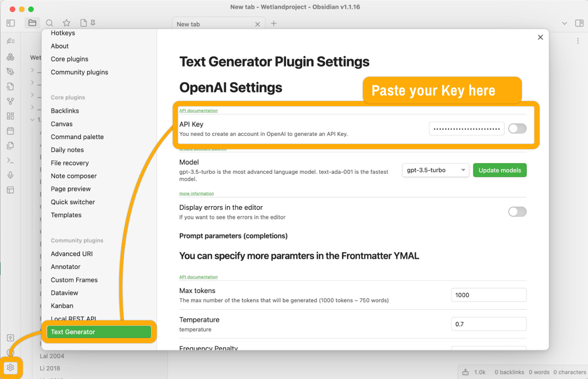
Task: Close the settings dialog with X
Action: [x=541, y=37]
